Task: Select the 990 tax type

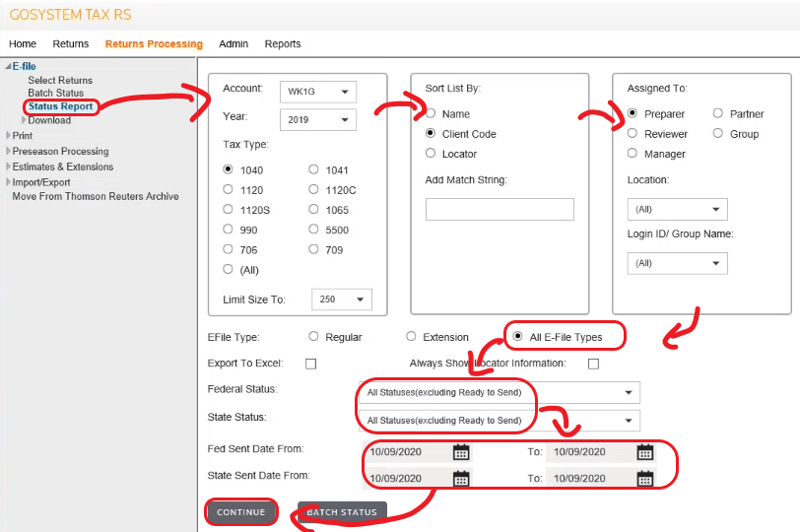Action: pos(228,229)
